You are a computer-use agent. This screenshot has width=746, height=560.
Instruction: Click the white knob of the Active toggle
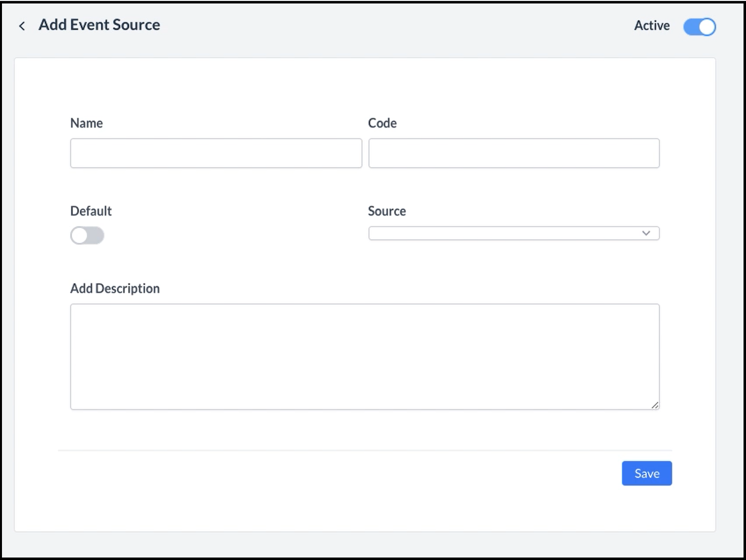click(x=707, y=27)
